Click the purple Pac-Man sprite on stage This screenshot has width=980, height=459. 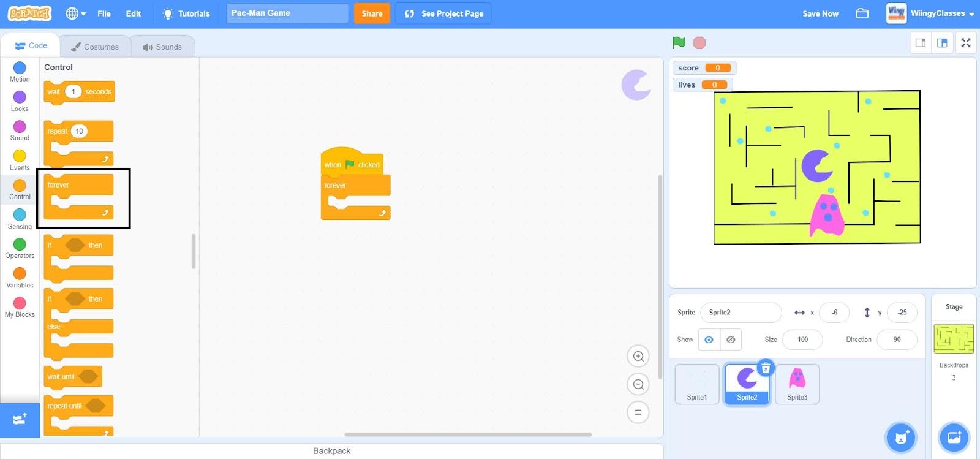coord(816,165)
